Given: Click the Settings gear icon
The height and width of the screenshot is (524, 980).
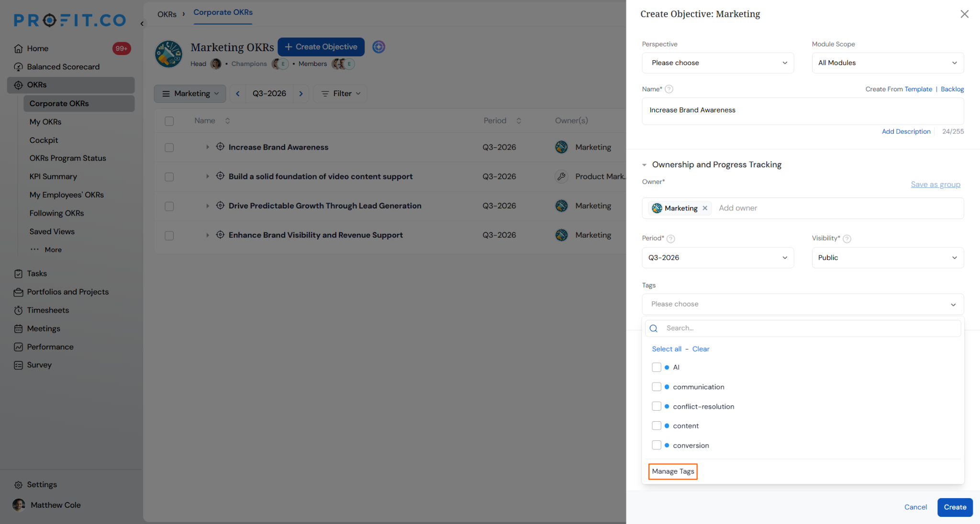Looking at the screenshot, I should (18, 485).
